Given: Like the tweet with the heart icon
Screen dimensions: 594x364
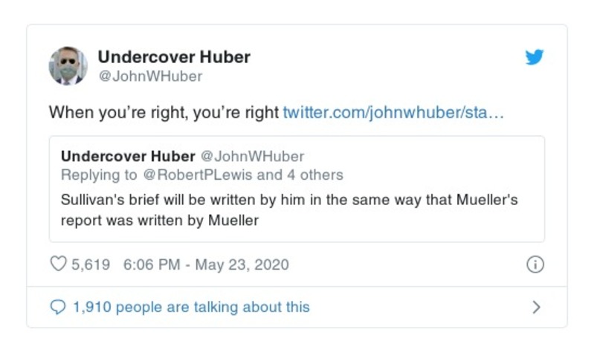Looking at the screenshot, I should pyautogui.click(x=58, y=264).
